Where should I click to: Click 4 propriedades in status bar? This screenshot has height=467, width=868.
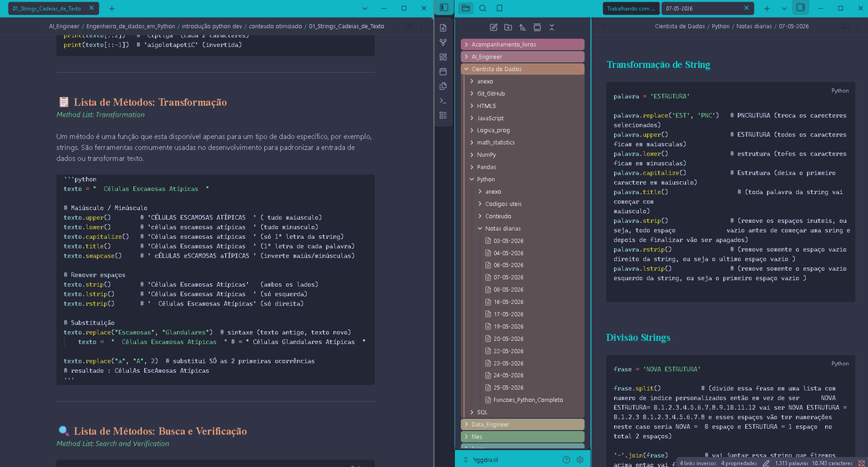click(739, 463)
